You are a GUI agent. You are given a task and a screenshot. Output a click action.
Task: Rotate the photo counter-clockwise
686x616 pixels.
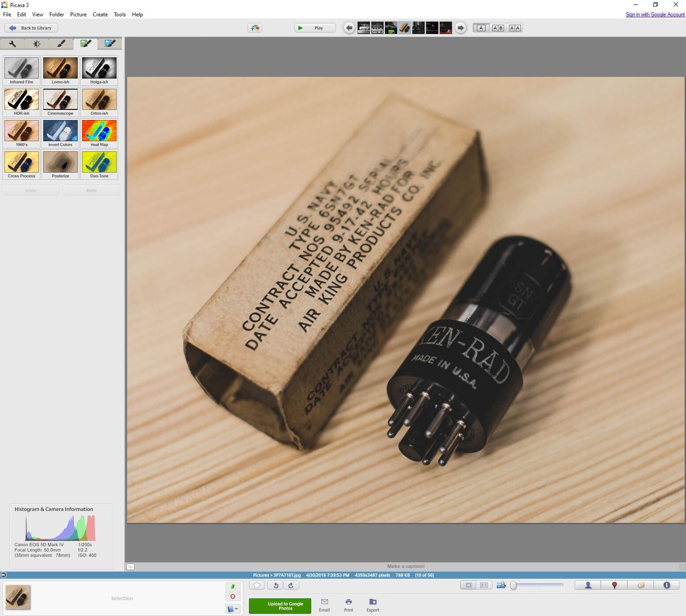pos(275,585)
